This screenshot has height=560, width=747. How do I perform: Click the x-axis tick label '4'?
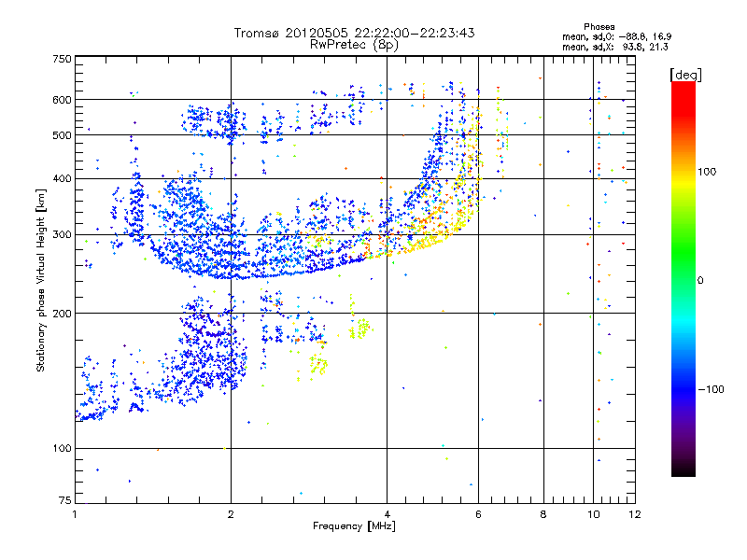[x=387, y=514]
